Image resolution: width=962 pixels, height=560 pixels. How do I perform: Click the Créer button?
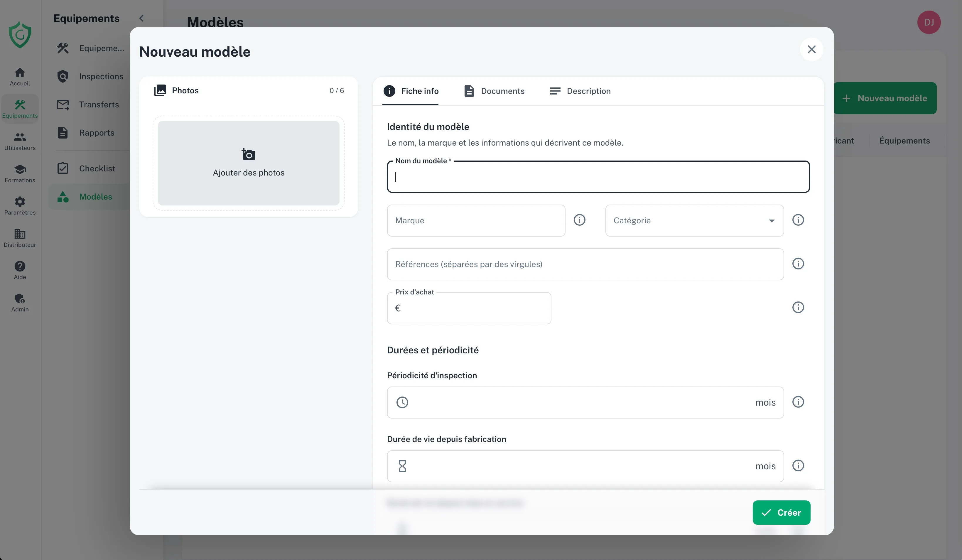(x=782, y=513)
